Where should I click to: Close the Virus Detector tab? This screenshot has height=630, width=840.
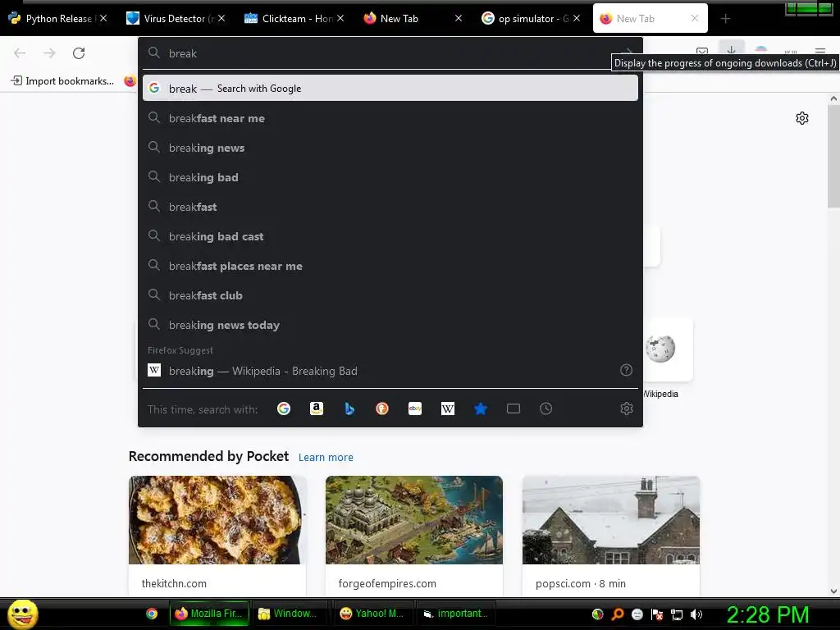pos(221,18)
